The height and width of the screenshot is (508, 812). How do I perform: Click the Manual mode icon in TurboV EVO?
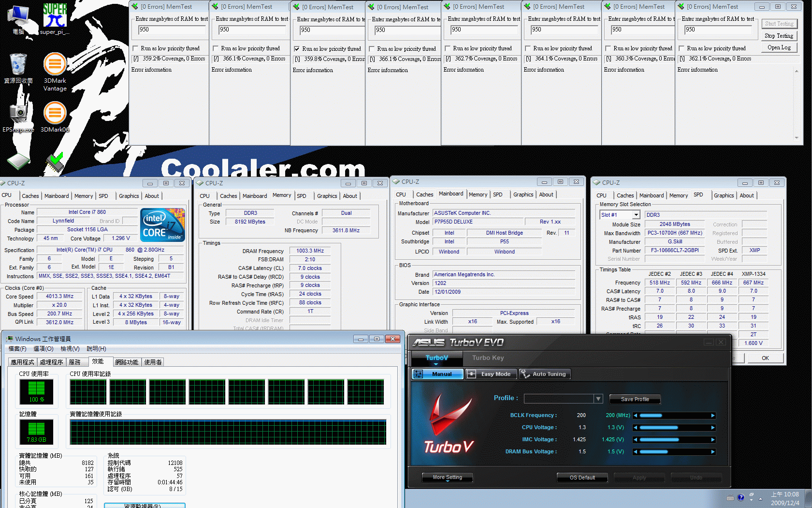click(x=419, y=374)
